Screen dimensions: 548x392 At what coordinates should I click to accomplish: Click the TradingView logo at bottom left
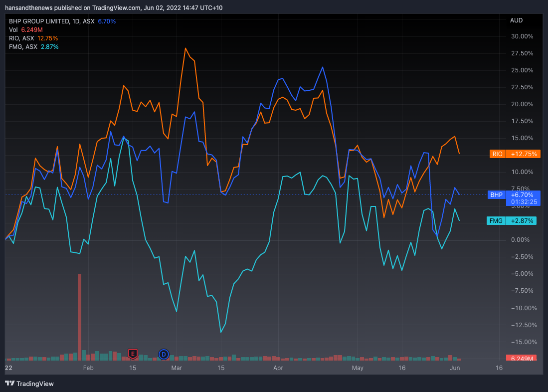(29, 384)
